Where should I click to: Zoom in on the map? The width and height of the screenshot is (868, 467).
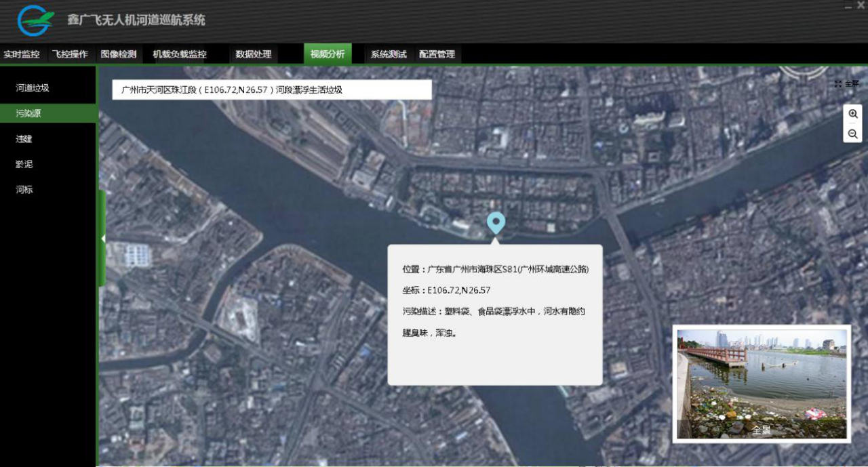point(852,114)
